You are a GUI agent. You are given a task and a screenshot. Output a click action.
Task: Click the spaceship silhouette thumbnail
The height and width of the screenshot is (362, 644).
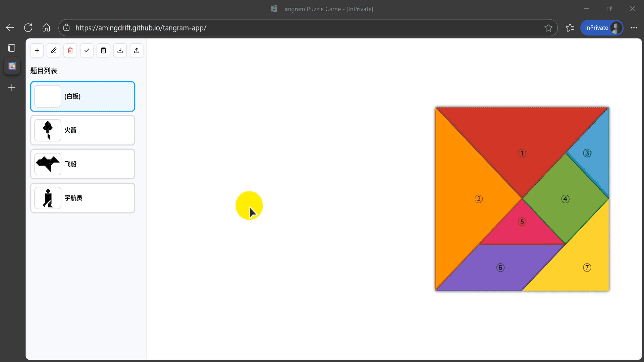click(x=48, y=164)
